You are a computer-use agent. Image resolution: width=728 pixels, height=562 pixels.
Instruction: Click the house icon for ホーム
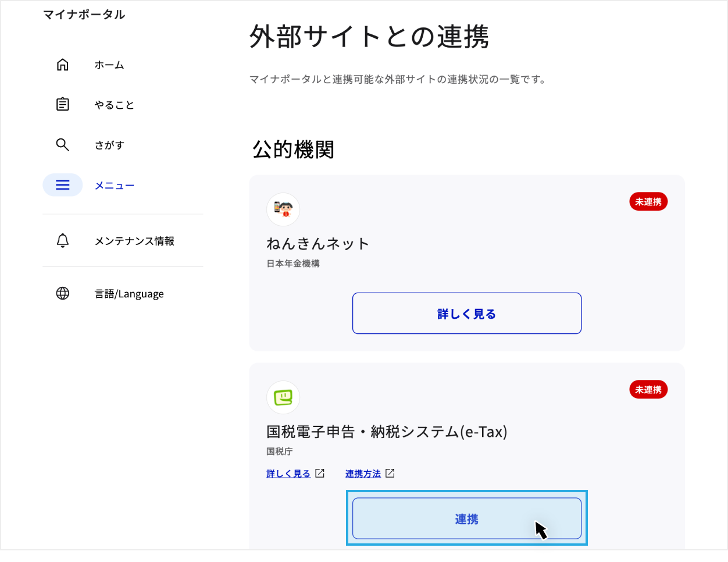click(63, 65)
